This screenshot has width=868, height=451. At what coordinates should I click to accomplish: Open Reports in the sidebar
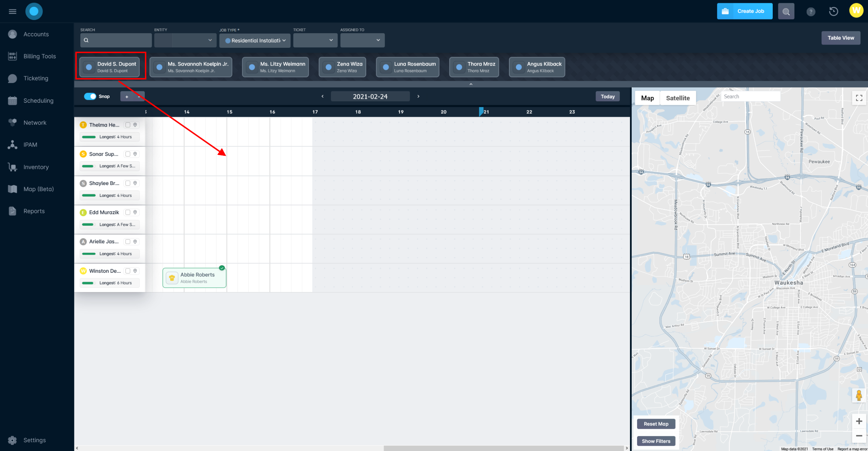pos(34,211)
